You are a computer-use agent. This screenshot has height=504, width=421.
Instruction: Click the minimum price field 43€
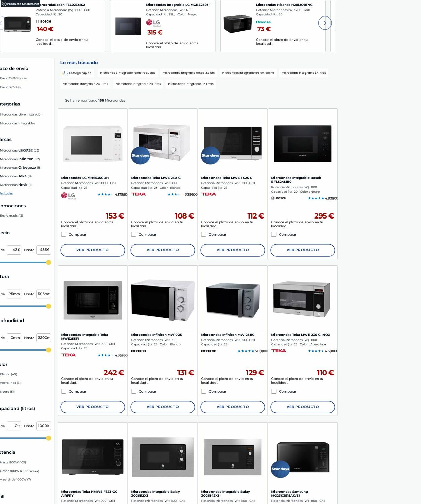(x=14, y=250)
